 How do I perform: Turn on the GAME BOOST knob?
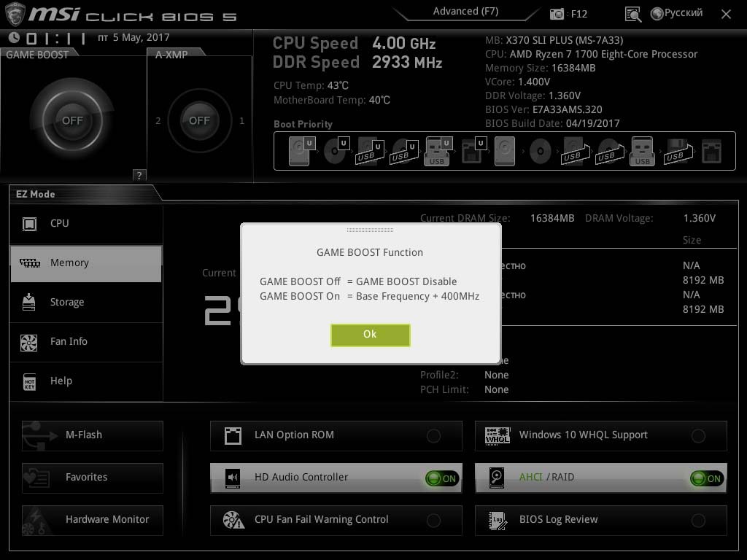pos(72,120)
